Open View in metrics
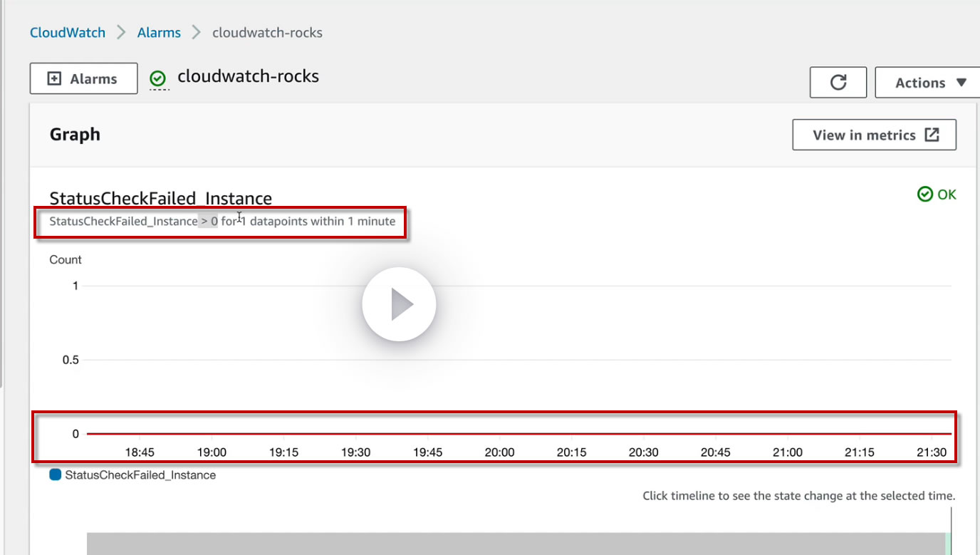This screenshot has height=555, width=980. coord(874,135)
